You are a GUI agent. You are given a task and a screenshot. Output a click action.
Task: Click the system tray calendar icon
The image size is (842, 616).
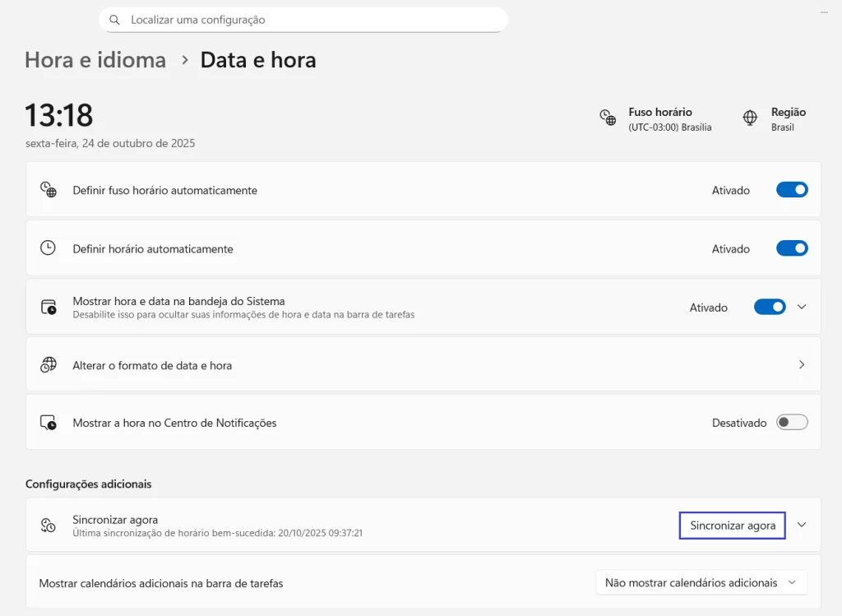[49, 307]
